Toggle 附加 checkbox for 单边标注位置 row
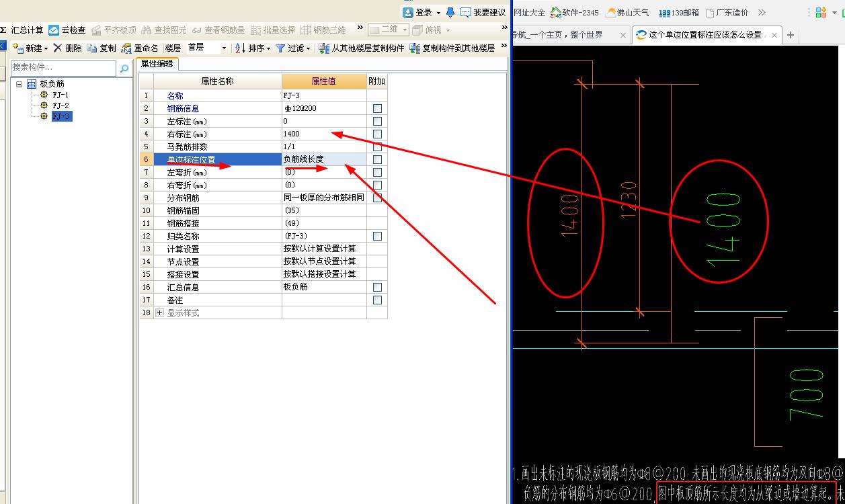The width and height of the screenshot is (845, 504). [x=377, y=159]
